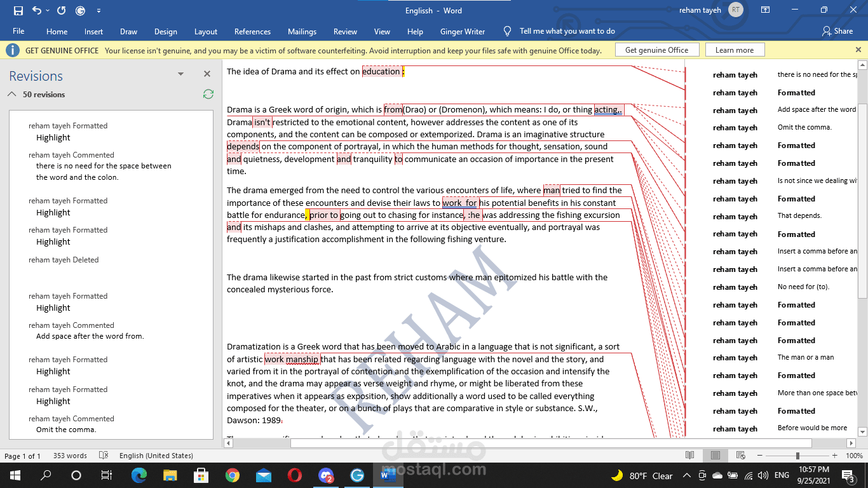The image size is (868, 488).
Task: Click the Get genuine Office button
Action: [x=657, y=50]
